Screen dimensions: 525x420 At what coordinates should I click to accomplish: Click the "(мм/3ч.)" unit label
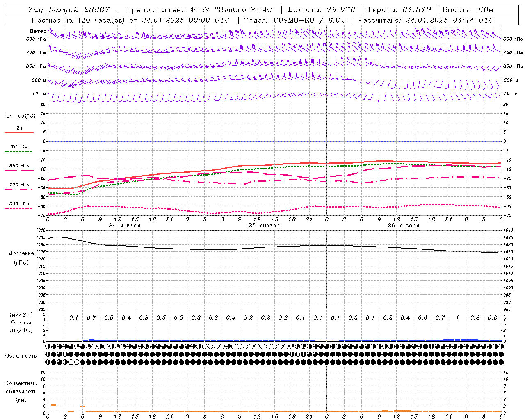click(21, 315)
